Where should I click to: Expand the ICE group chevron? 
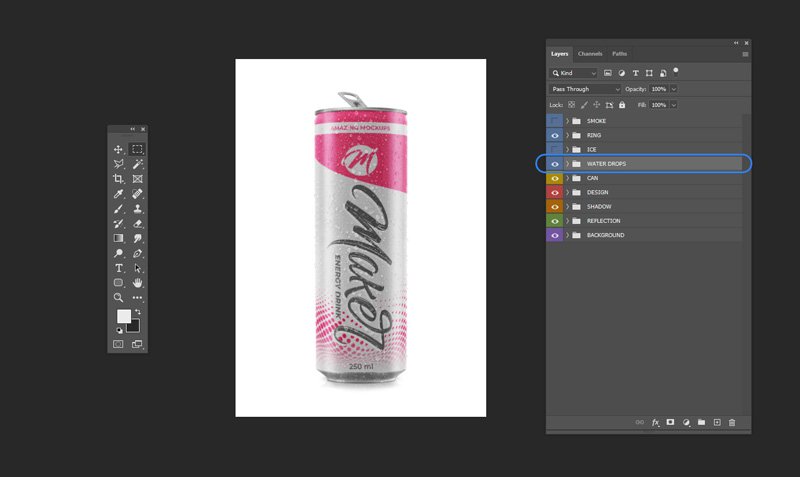pyautogui.click(x=567, y=149)
